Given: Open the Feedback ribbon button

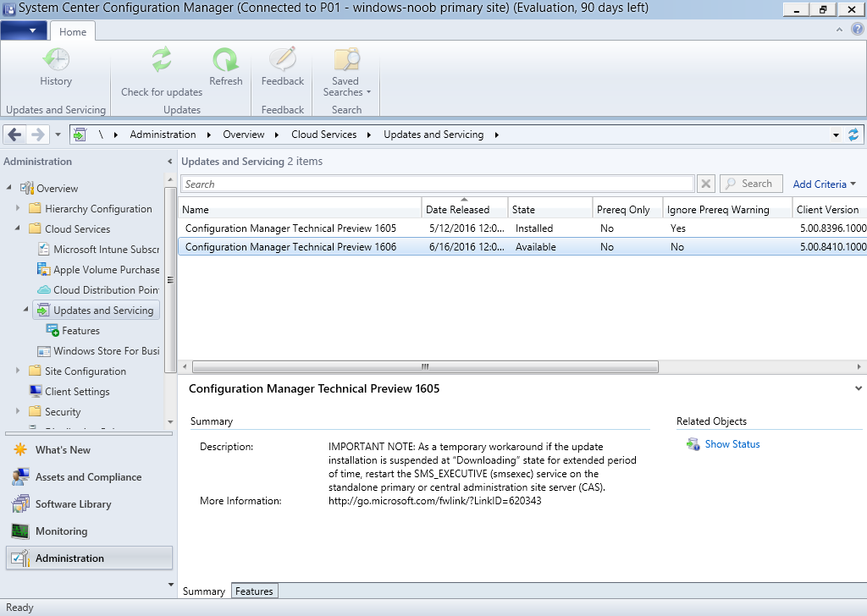Looking at the screenshot, I should 283,68.
